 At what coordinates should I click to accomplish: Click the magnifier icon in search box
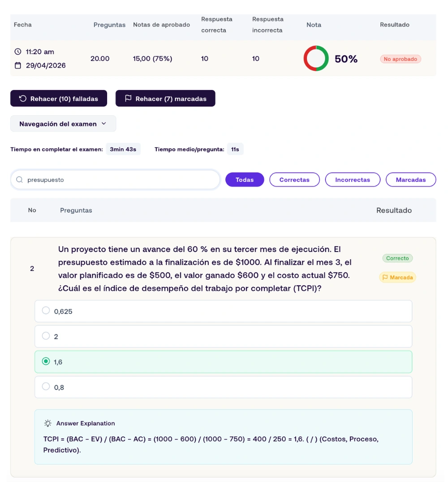(x=20, y=180)
